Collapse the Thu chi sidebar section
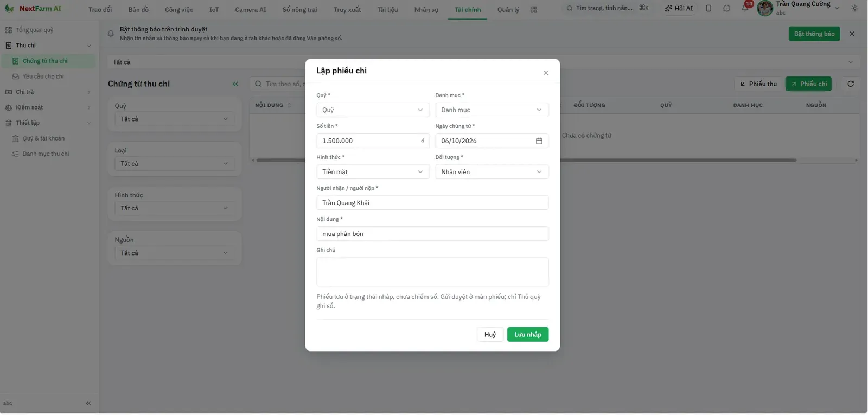This screenshot has height=415, width=868. 48,46
